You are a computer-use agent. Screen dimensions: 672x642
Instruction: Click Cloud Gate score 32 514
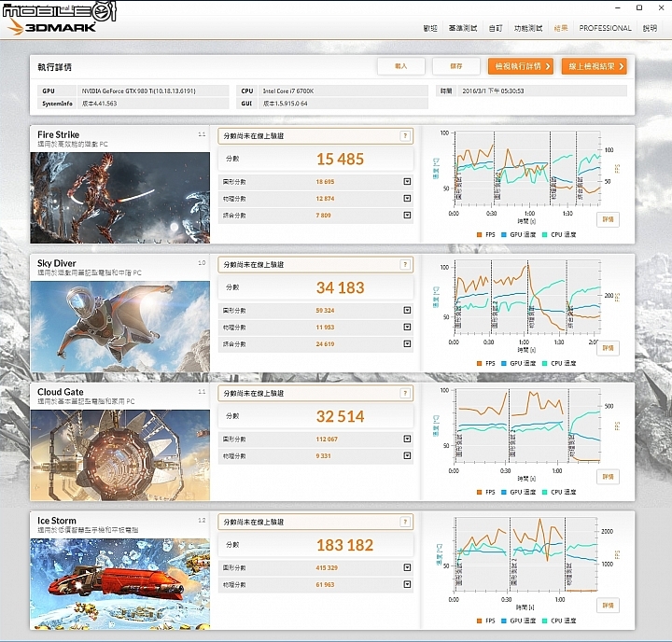point(340,416)
